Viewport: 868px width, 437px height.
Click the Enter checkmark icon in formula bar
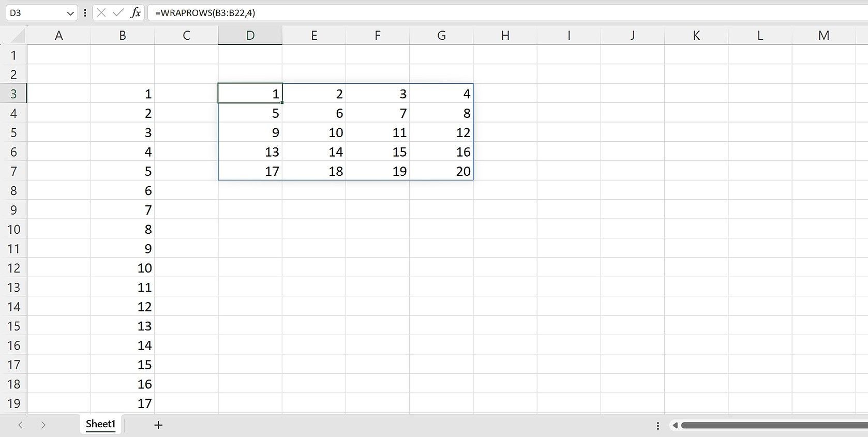tap(118, 12)
